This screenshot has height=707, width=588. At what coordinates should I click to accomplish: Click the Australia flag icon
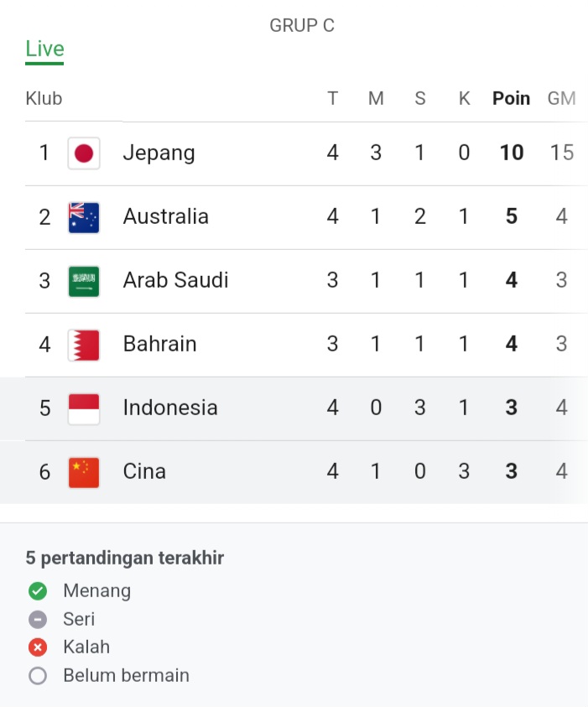click(x=84, y=216)
